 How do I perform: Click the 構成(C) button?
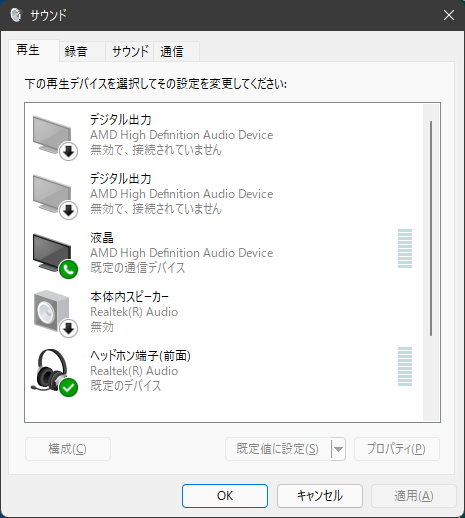click(x=68, y=449)
